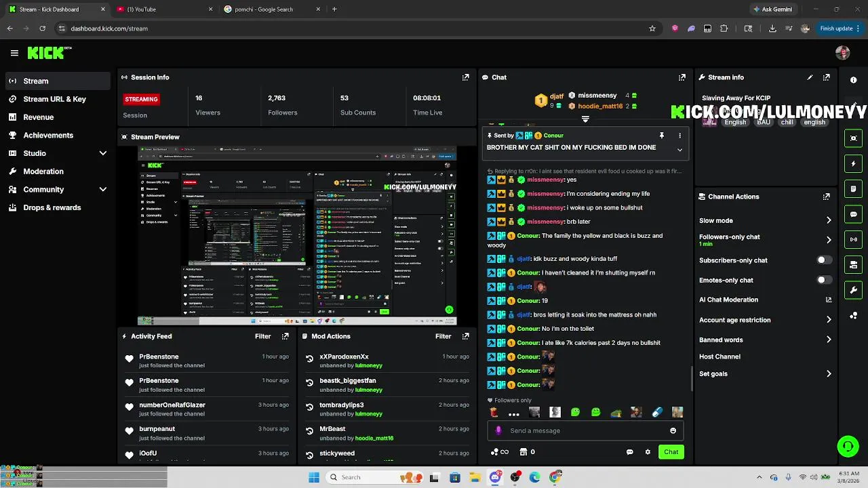Click the green Chat send button
Viewport: 868px width, 488px height.
(x=671, y=452)
